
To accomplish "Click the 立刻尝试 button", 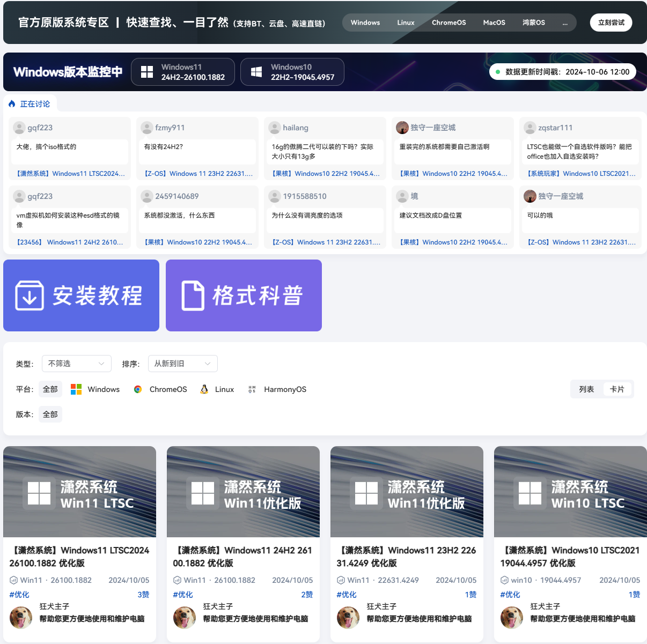I will (611, 23).
